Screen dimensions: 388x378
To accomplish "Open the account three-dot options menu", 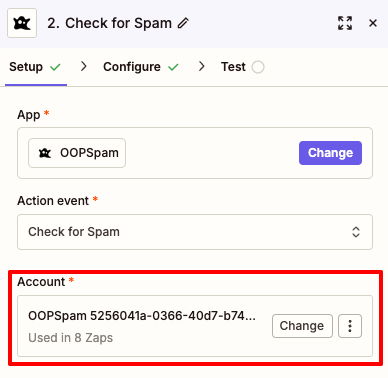I will (x=350, y=326).
